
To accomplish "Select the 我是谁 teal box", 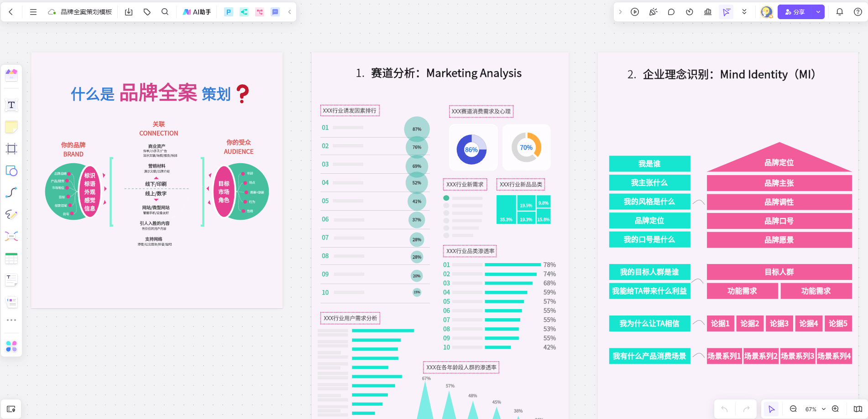I will pyautogui.click(x=649, y=164).
